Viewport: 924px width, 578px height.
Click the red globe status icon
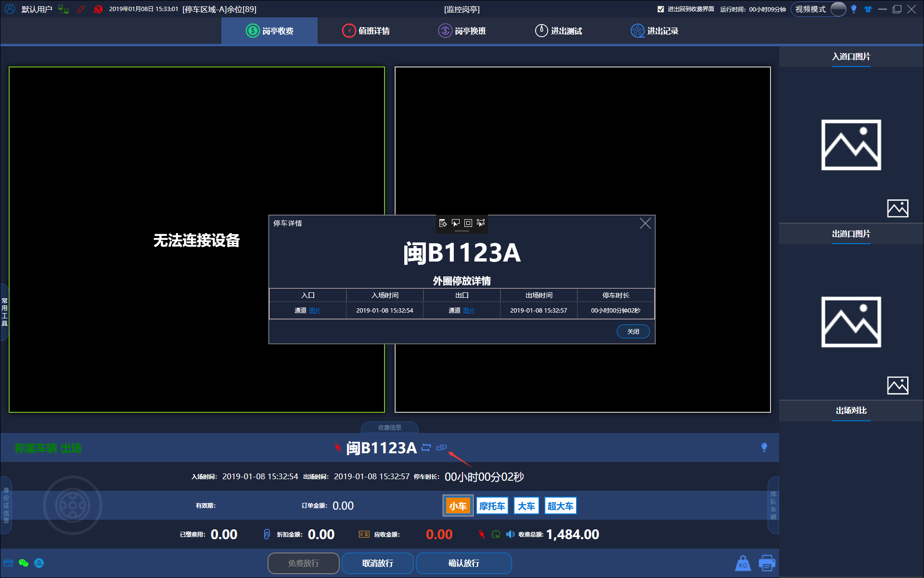(x=98, y=9)
